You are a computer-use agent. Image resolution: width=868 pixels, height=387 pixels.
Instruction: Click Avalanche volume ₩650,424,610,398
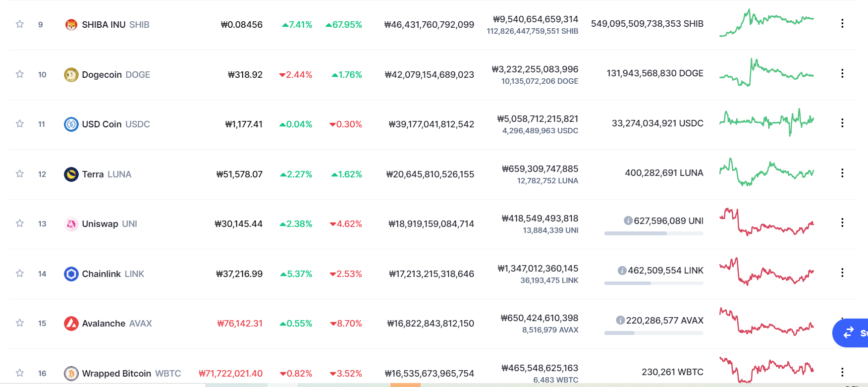click(540, 318)
